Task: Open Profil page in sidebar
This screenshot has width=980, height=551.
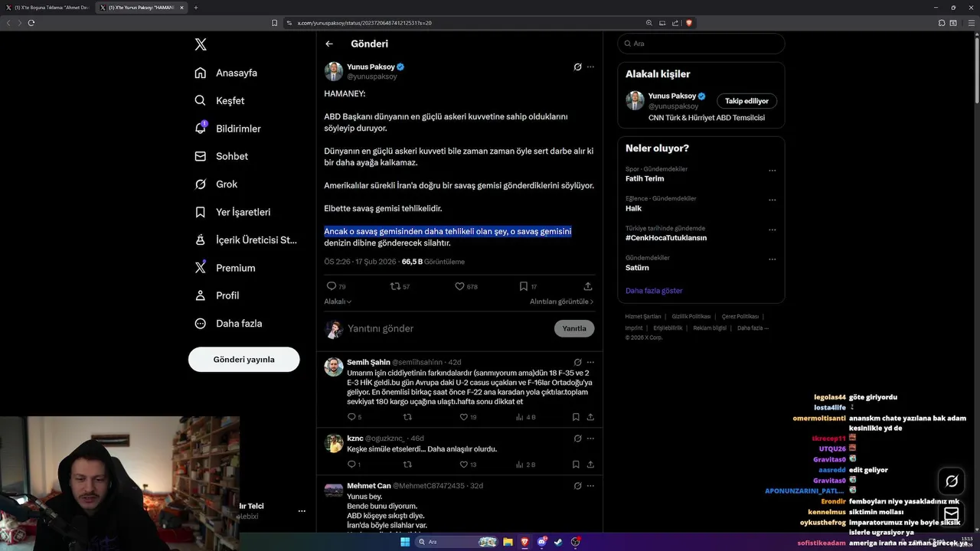Action: pyautogui.click(x=217, y=295)
